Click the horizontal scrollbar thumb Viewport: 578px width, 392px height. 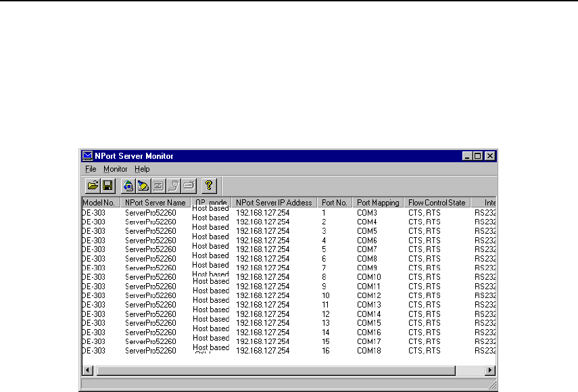pyautogui.click(x=274, y=370)
